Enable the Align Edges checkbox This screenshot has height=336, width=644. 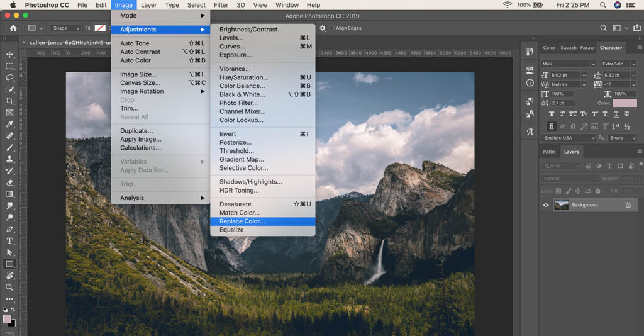(x=332, y=28)
